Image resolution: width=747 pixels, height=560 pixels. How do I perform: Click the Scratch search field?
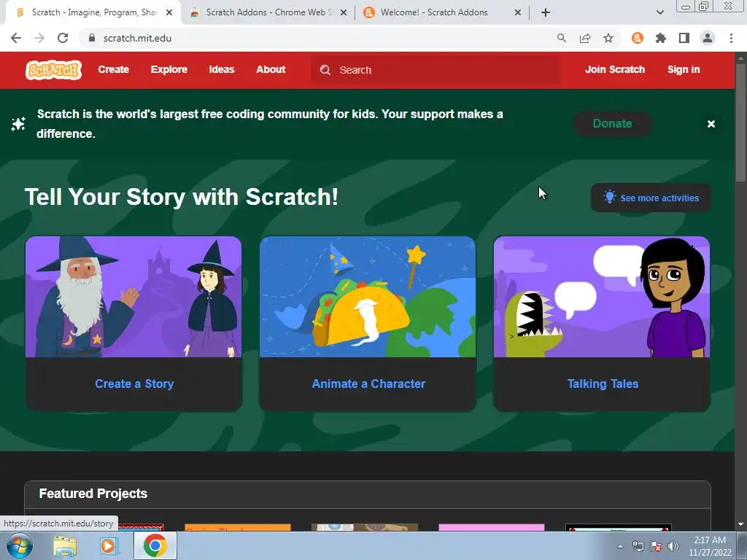[436, 70]
